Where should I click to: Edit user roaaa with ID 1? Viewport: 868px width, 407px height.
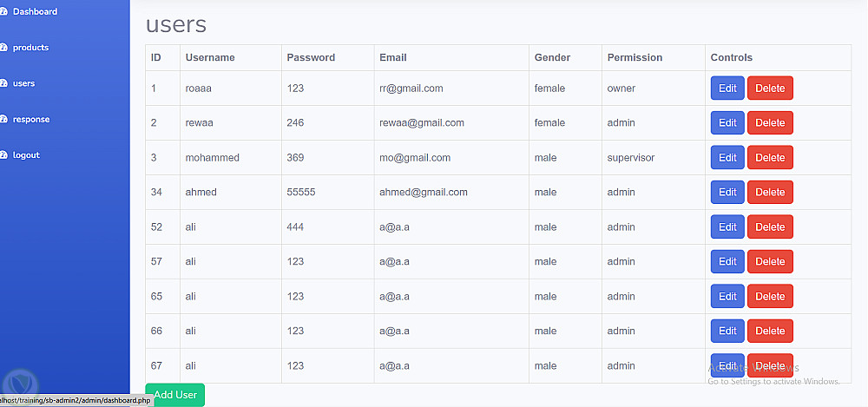point(727,88)
